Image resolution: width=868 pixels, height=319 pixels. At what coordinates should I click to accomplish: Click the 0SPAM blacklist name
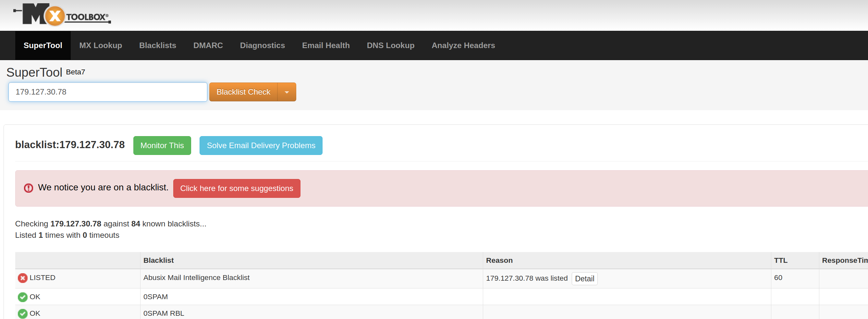tap(156, 297)
